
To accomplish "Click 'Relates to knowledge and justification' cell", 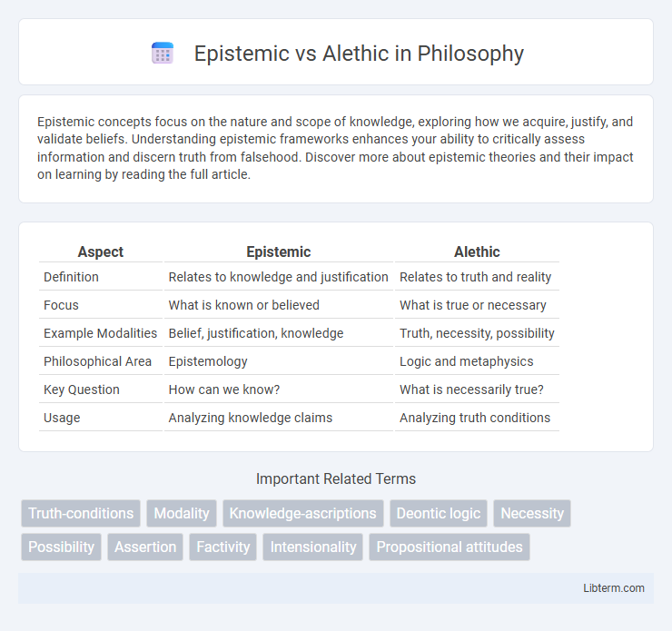I will [279, 277].
